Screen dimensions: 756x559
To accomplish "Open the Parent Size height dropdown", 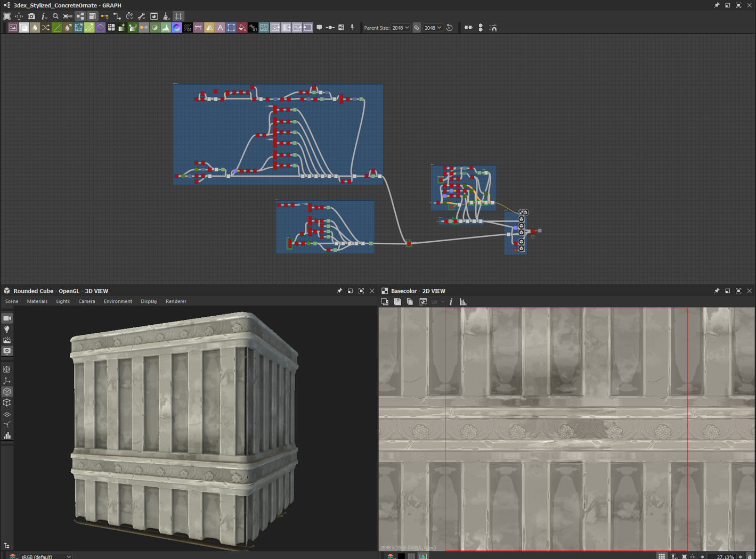I will click(x=433, y=28).
